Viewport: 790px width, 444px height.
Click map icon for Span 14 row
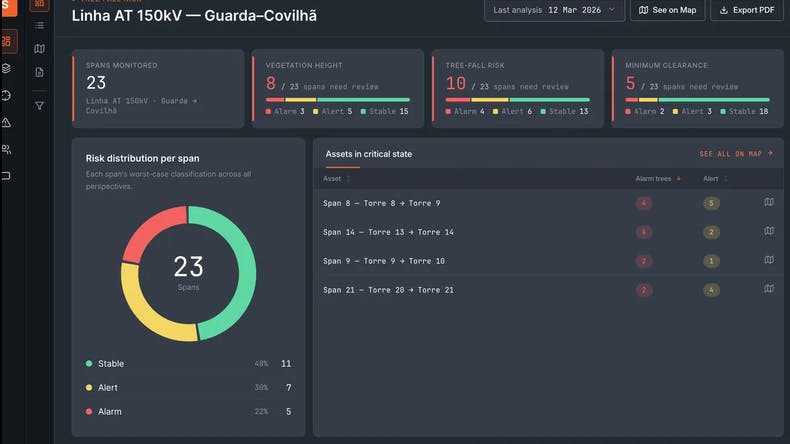769,231
